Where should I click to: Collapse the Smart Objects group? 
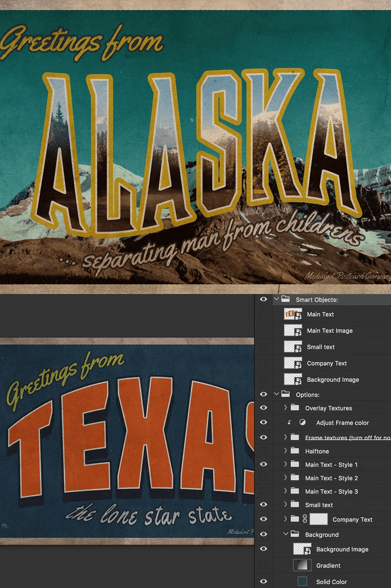(x=276, y=299)
